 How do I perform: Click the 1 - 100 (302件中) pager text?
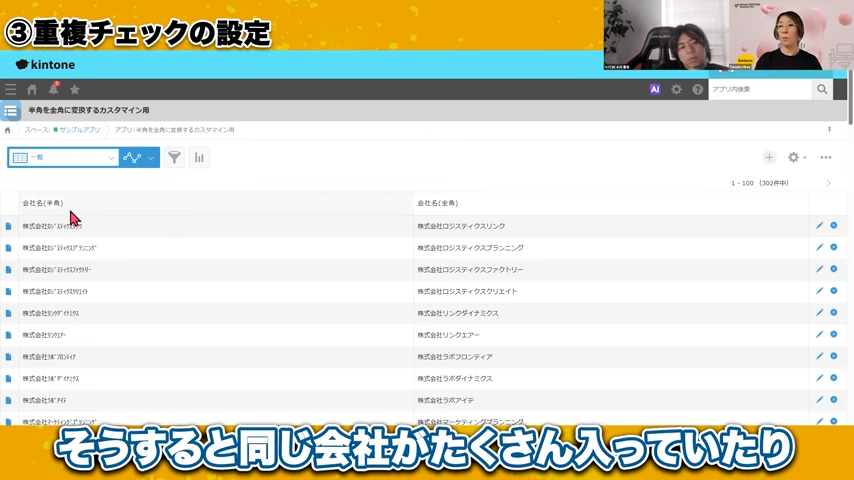pos(760,184)
